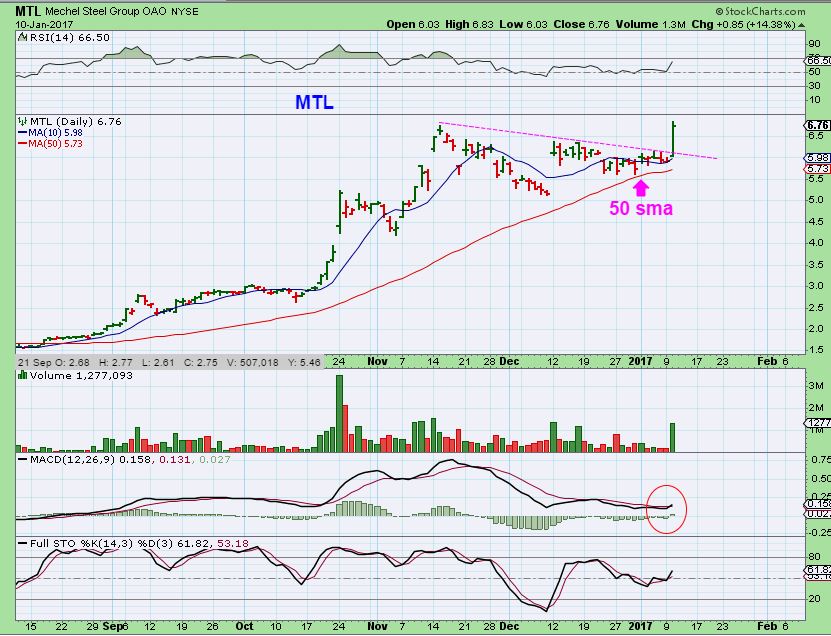Click the 'L: 2.61' readout value
The height and width of the screenshot is (636, 831).
click(158, 363)
